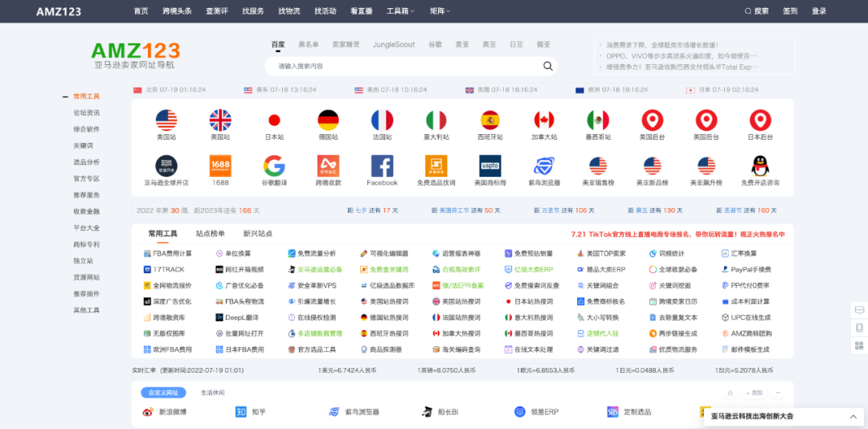
Task: Open the 知乎 custom site link
Action: click(x=251, y=412)
